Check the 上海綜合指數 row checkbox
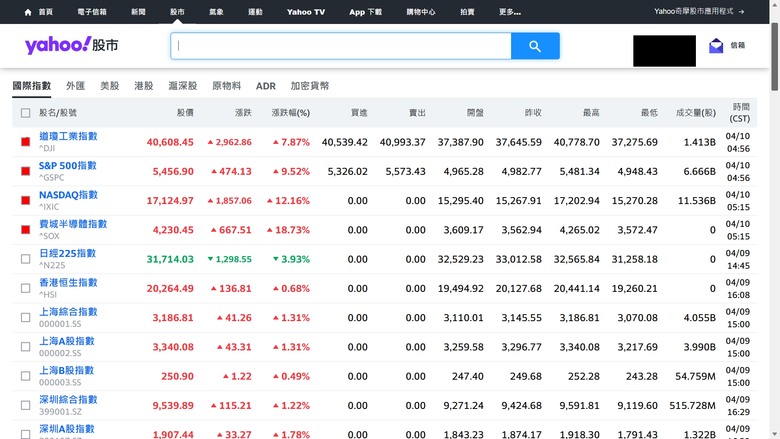Viewport: 780px width, 439px height. (x=25, y=317)
